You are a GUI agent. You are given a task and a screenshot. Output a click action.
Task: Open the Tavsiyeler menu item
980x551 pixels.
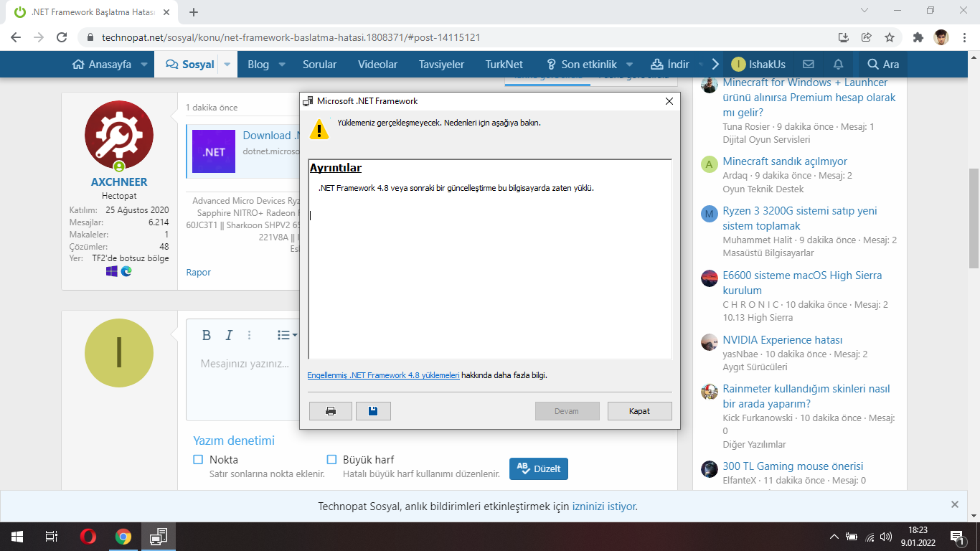click(441, 65)
